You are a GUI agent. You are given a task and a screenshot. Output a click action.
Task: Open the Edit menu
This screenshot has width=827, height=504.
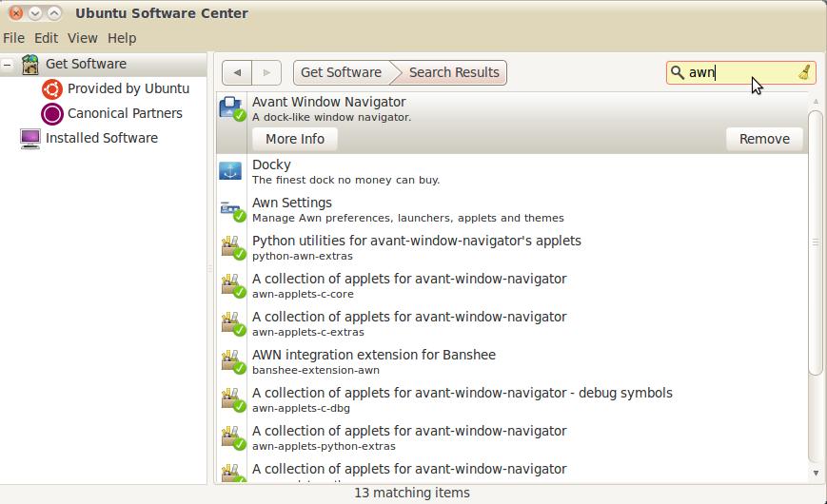(46, 38)
